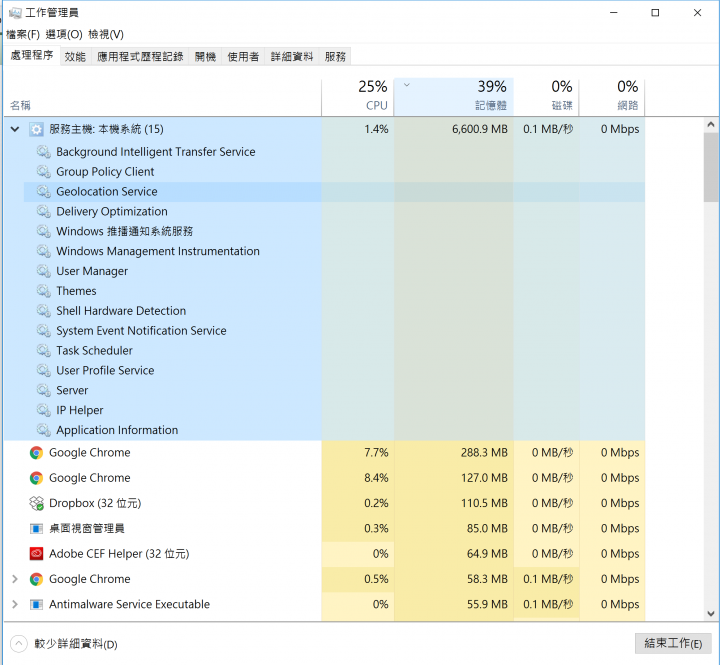
Task: Select the Application Information row text
Action: [x=117, y=430]
